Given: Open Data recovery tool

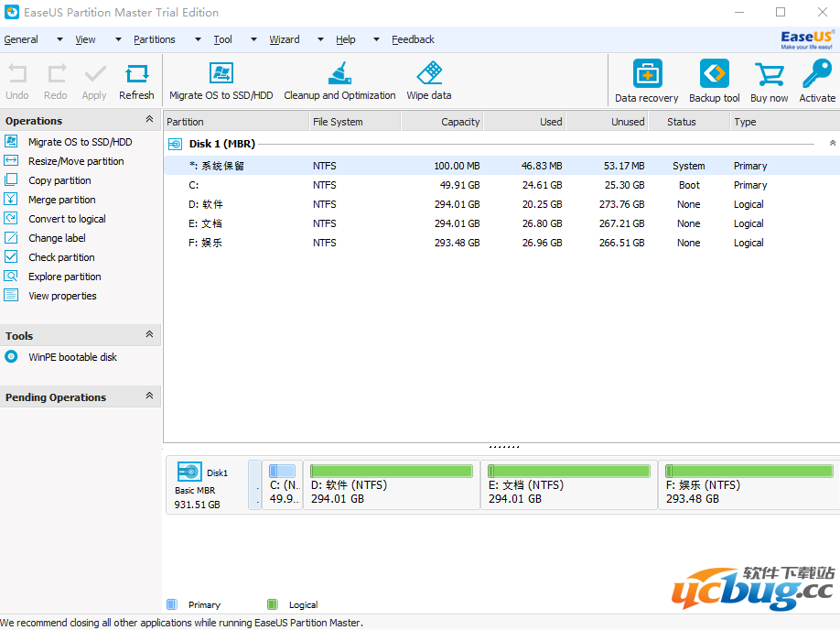Looking at the screenshot, I should coord(647,81).
